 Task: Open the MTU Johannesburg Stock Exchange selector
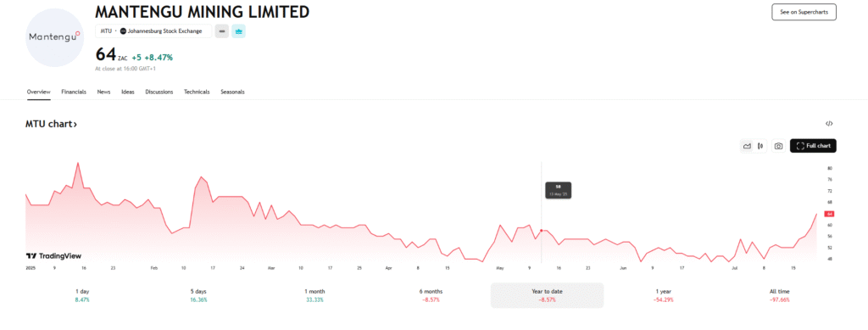point(153,31)
